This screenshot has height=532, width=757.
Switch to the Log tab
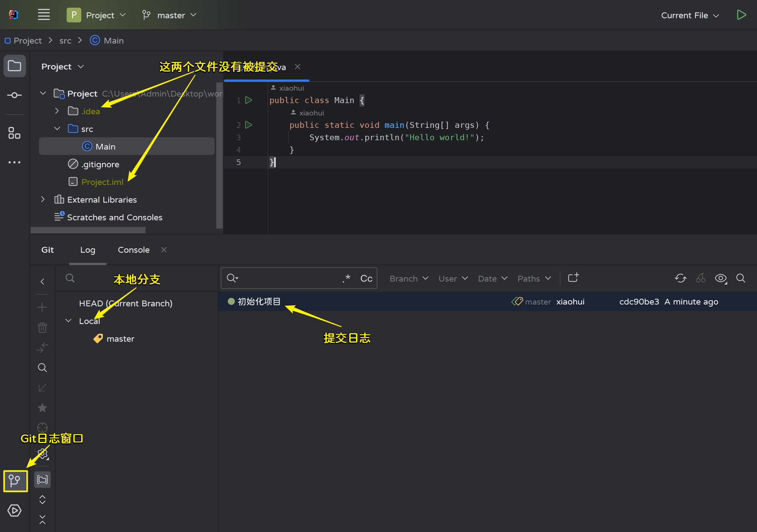click(x=88, y=250)
